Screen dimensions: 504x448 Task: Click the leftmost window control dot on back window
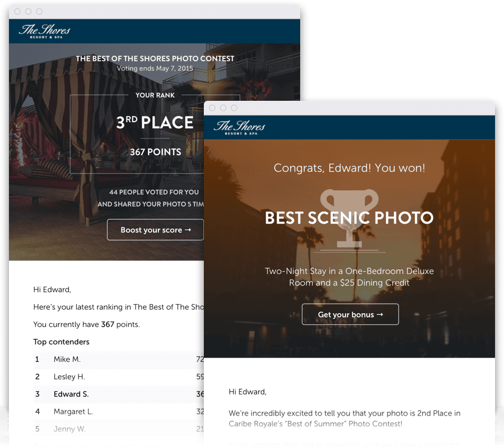(17, 11)
